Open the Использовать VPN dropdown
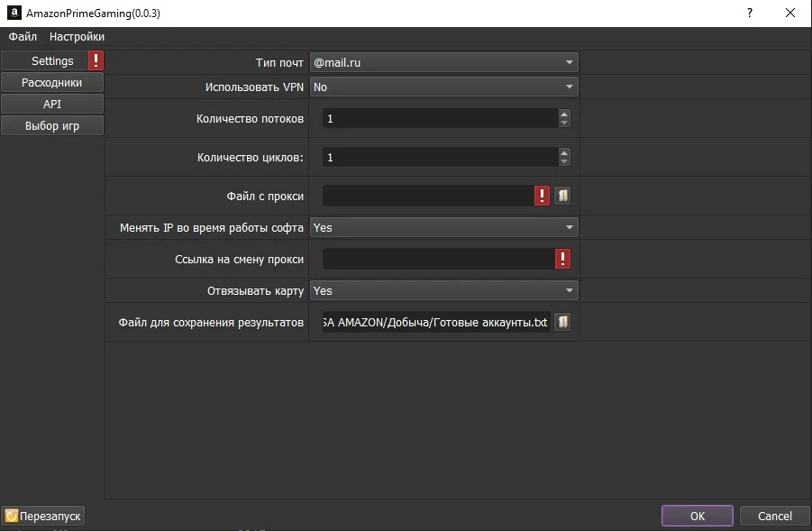This screenshot has height=531, width=812. point(443,87)
